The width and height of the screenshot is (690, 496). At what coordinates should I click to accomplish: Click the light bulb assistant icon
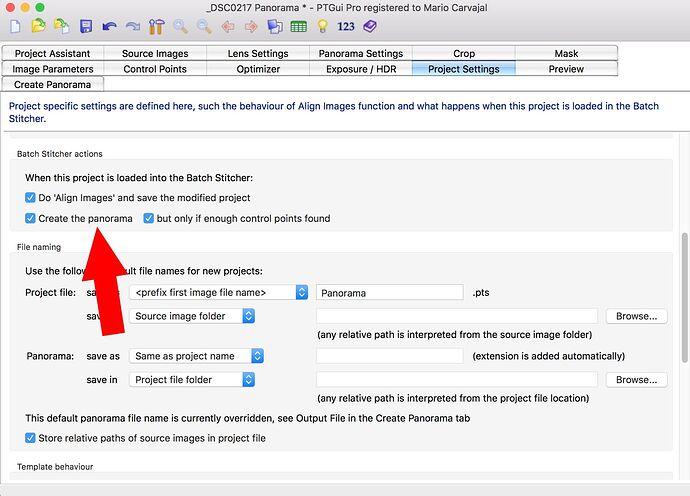tap(323, 26)
